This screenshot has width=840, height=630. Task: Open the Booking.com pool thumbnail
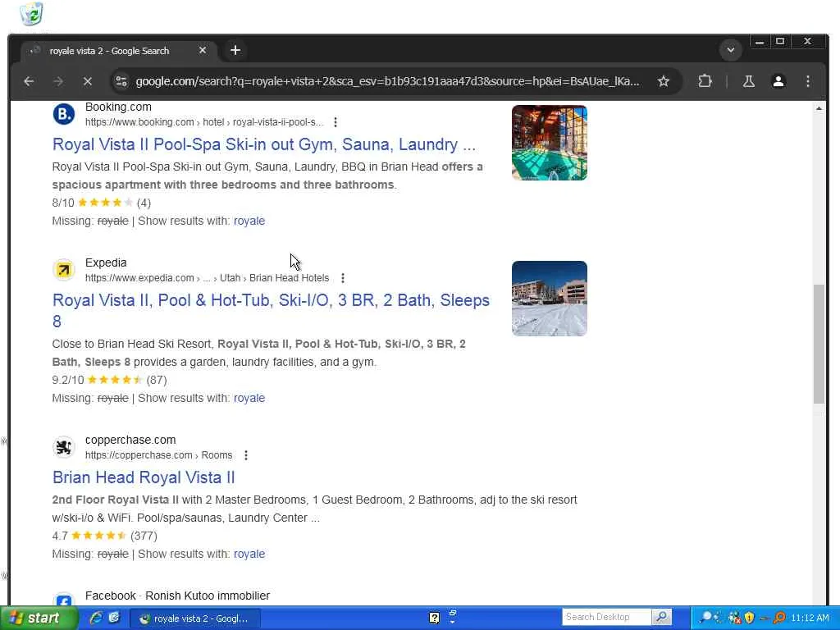[549, 143]
